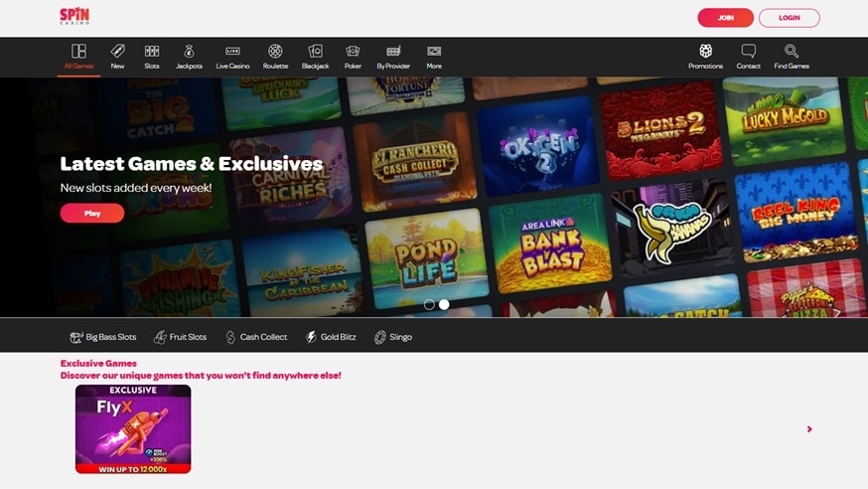Click the Fruit Slots cherry icon
Screen dimensions: 868x489
tap(160, 337)
